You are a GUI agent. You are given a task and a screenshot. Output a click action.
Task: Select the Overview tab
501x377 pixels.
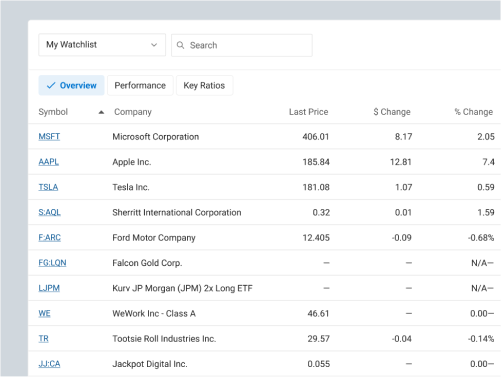[71, 85]
